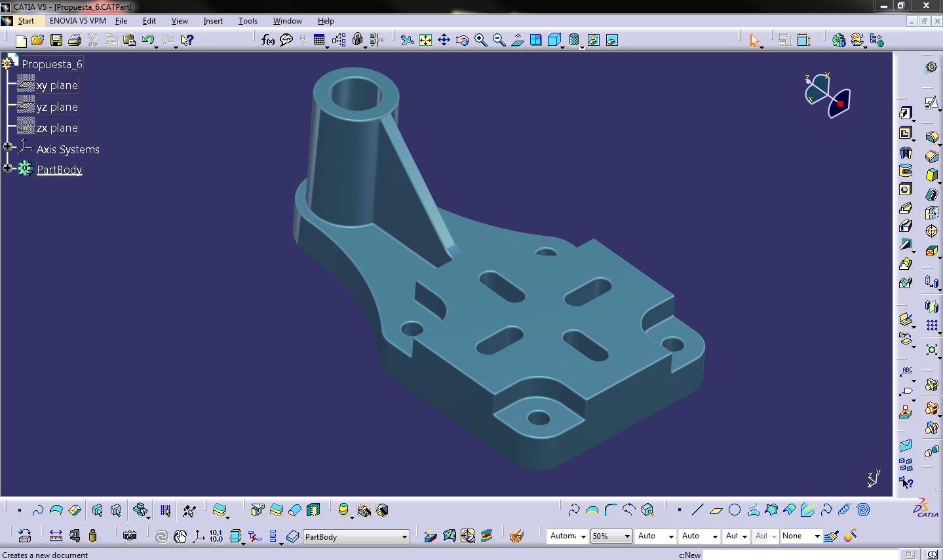Click the Print icon
Viewport: 943px width, 560px height.
click(x=75, y=41)
